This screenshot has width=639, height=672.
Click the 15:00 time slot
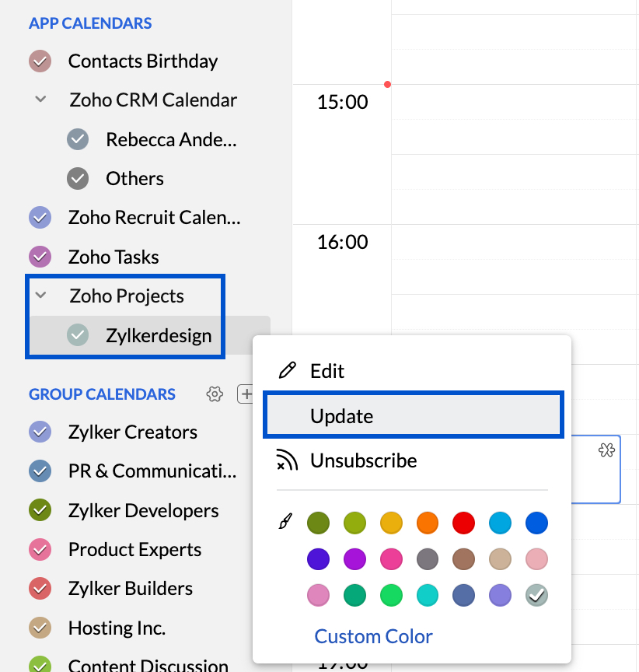tap(515, 102)
